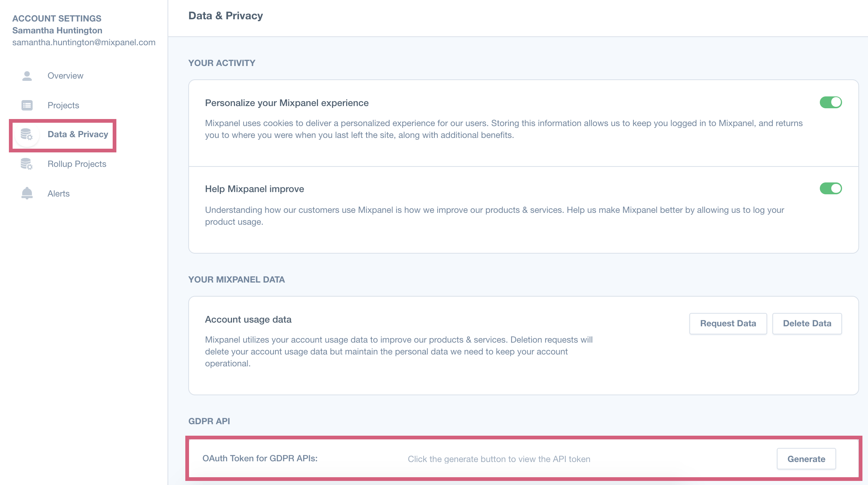Go to Projects in the sidebar
The height and width of the screenshot is (485, 868).
(63, 105)
